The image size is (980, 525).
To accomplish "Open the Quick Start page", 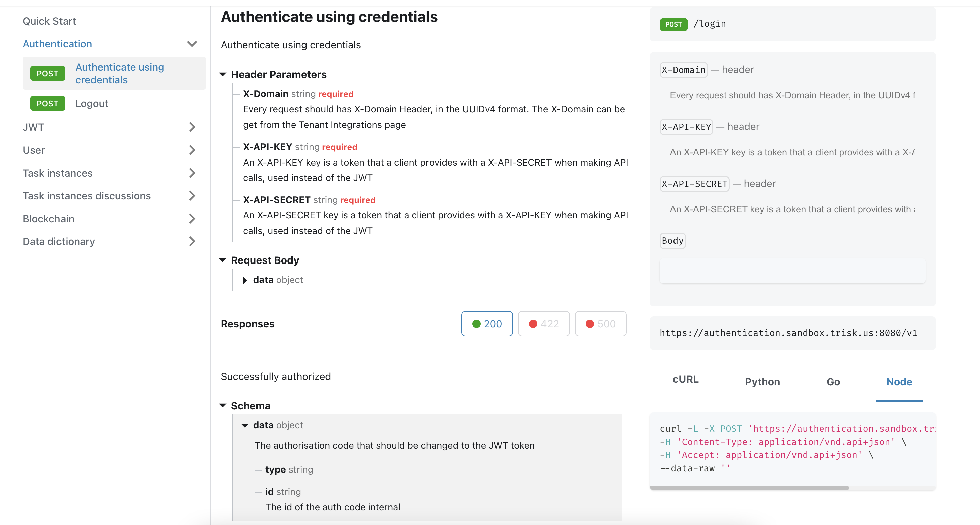I will click(49, 21).
